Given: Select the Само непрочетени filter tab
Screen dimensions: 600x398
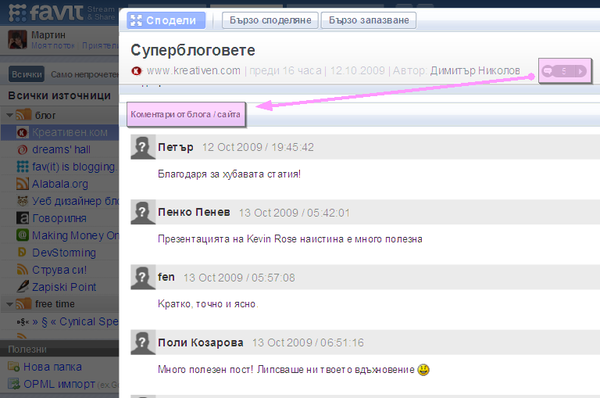Looking at the screenshot, I should 85,74.
